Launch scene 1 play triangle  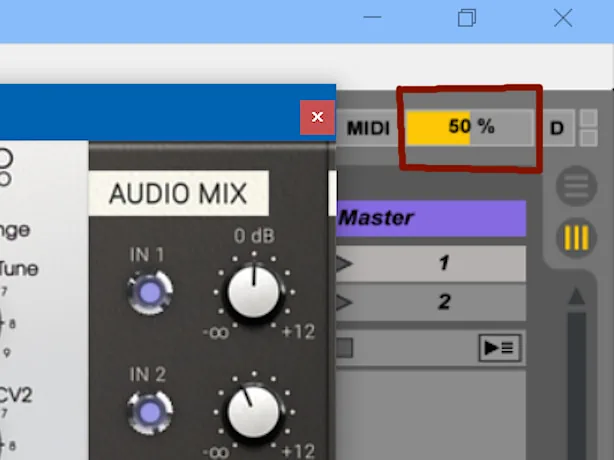pos(344,264)
